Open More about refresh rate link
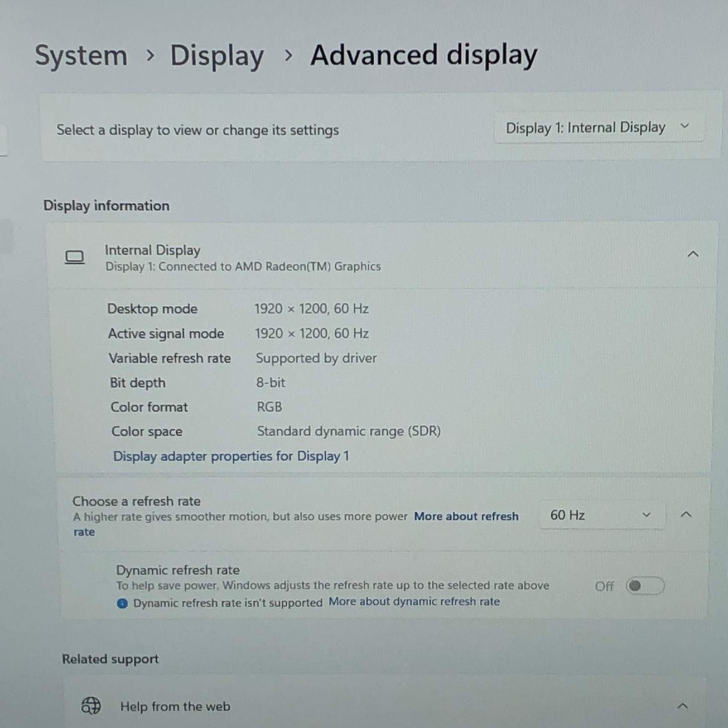Image resolution: width=728 pixels, height=728 pixels. [466, 516]
